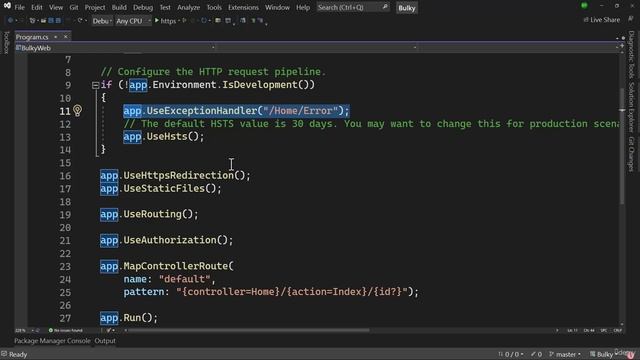Open the Extensions menu

(243, 7)
